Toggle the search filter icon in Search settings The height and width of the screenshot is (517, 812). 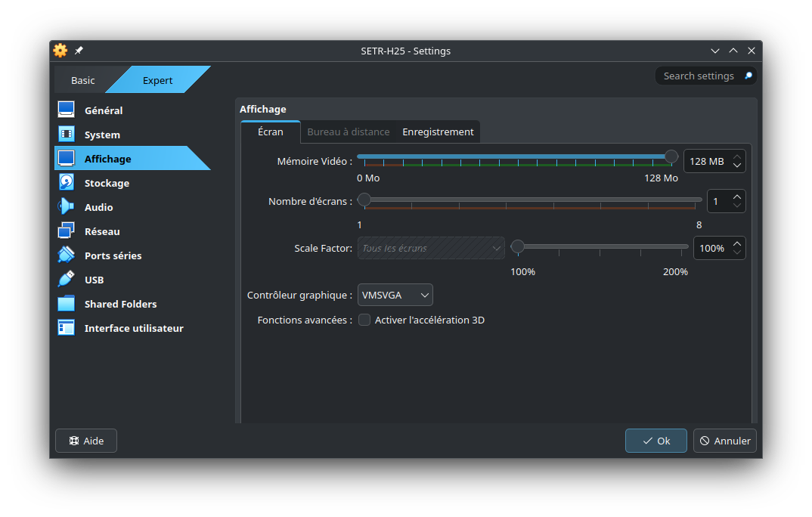747,76
